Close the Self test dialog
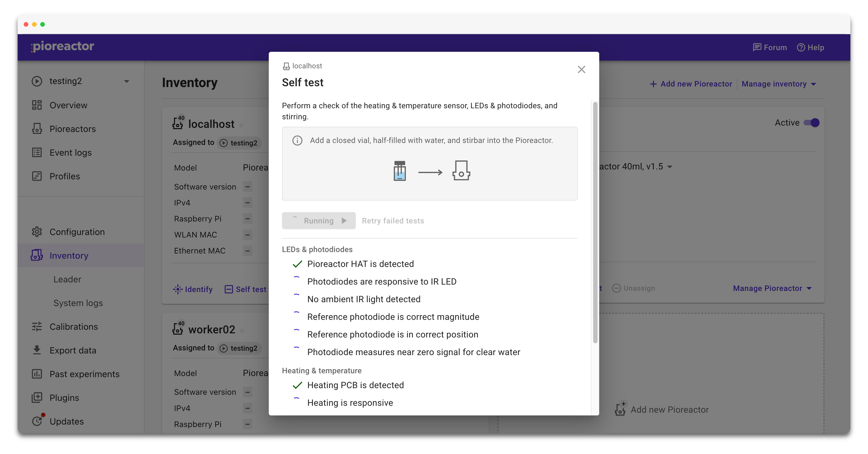Image resolution: width=868 pixels, height=454 pixels. [581, 69]
